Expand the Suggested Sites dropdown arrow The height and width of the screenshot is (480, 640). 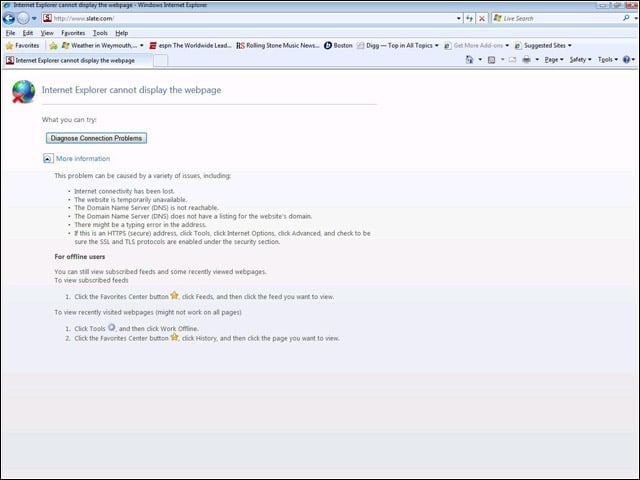click(570, 46)
